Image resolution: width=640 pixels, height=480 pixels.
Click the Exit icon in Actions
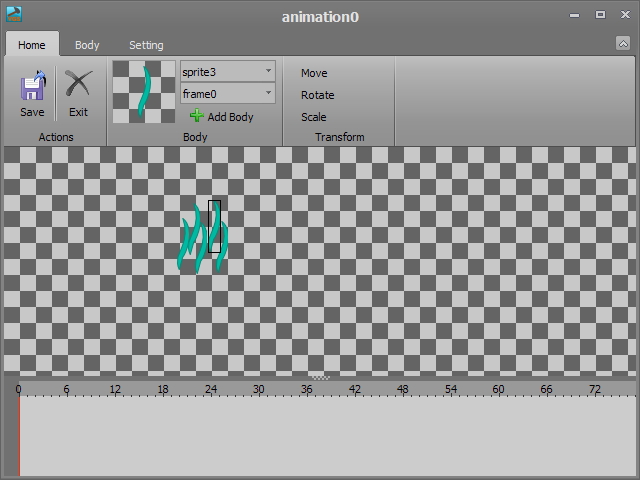78,86
